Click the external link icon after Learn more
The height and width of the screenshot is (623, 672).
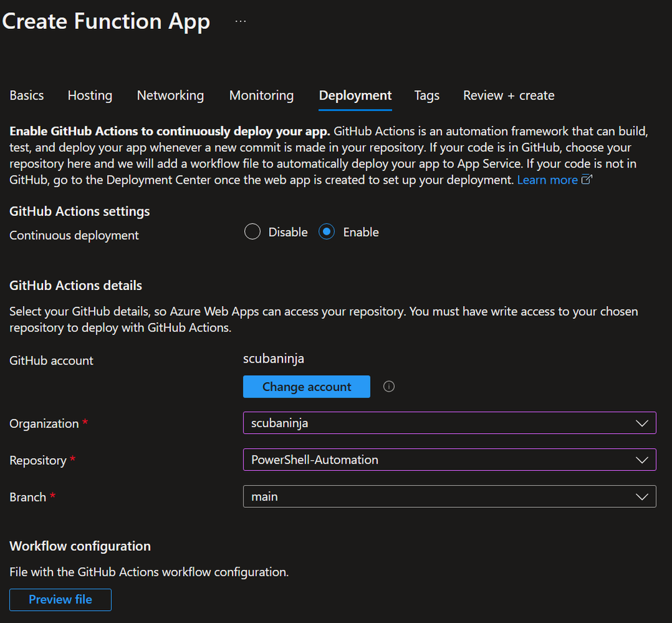587,180
